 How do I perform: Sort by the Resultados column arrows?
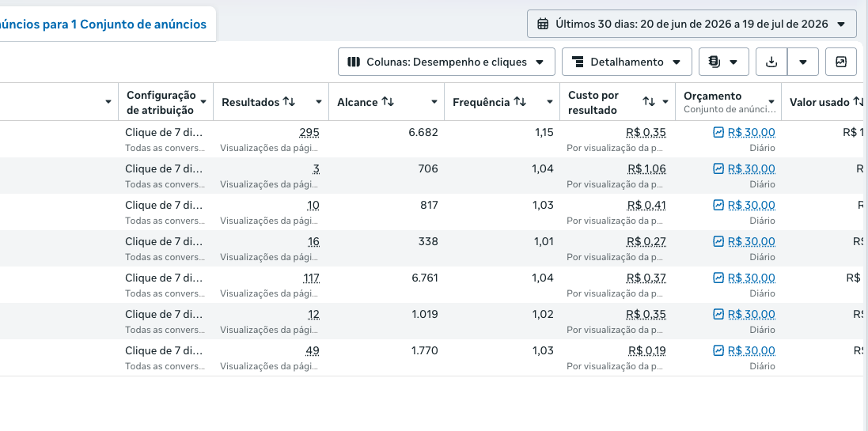coord(289,102)
